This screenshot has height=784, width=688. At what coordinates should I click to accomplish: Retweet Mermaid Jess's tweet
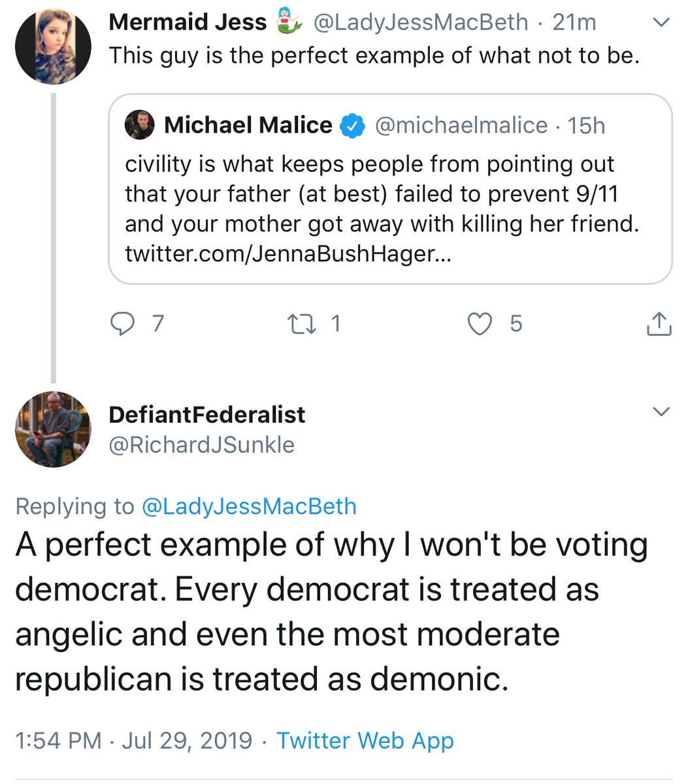(301, 324)
